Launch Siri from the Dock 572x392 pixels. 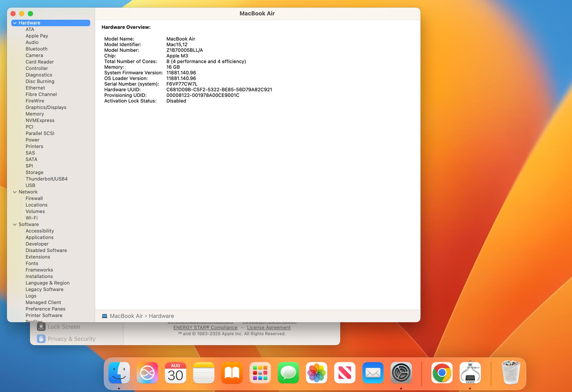pos(147,373)
